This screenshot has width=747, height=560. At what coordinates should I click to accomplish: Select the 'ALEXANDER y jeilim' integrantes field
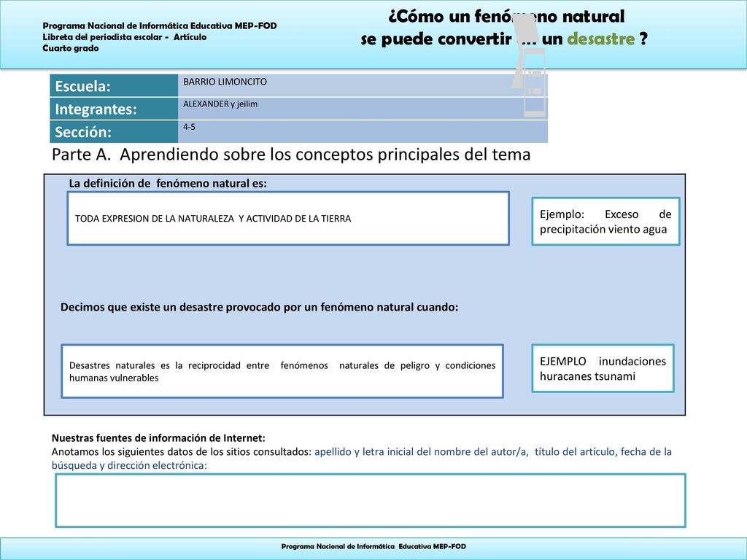[363, 109]
